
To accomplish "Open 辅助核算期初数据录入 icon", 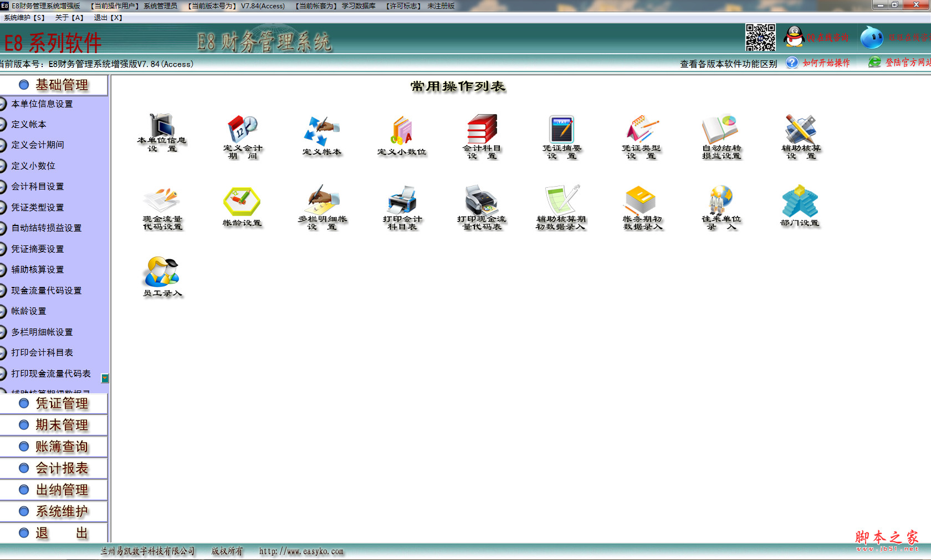I will pyautogui.click(x=561, y=208).
